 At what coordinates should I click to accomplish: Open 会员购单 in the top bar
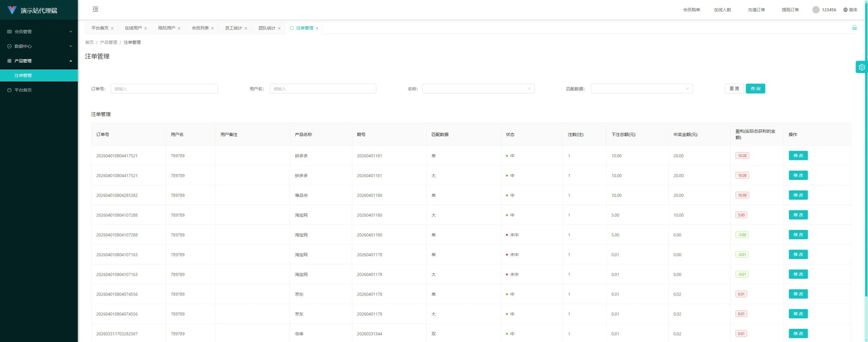(x=691, y=10)
